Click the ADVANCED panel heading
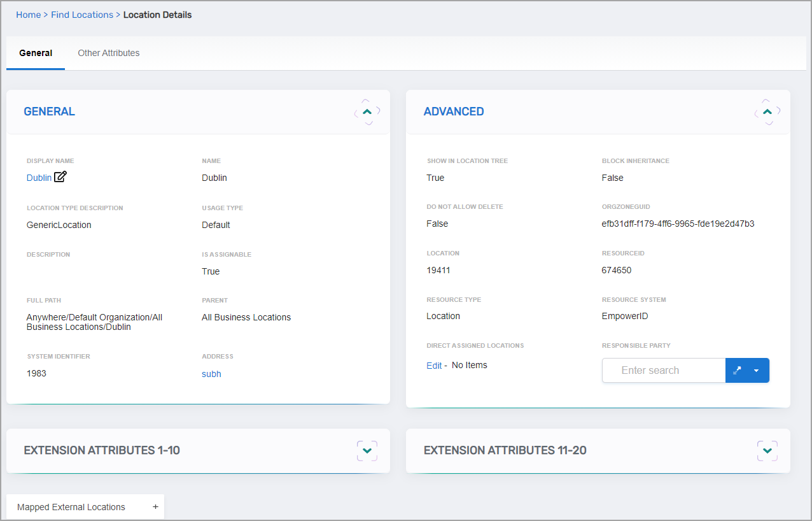The image size is (812, 521). 454,111
